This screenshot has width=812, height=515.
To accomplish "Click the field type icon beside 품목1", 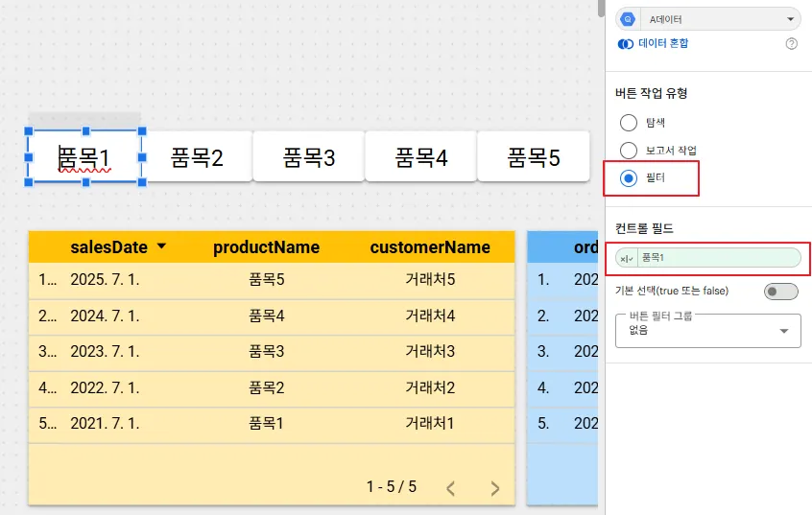I will (626, 258).
